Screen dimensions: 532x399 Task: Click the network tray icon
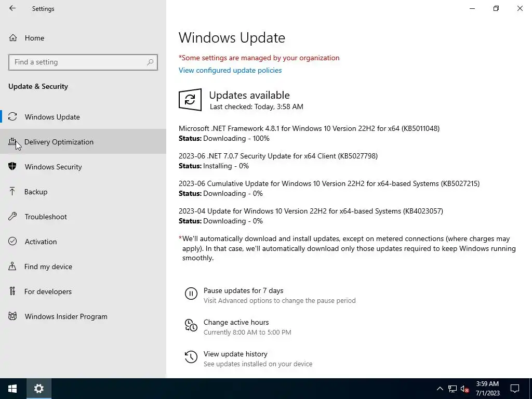453,389
